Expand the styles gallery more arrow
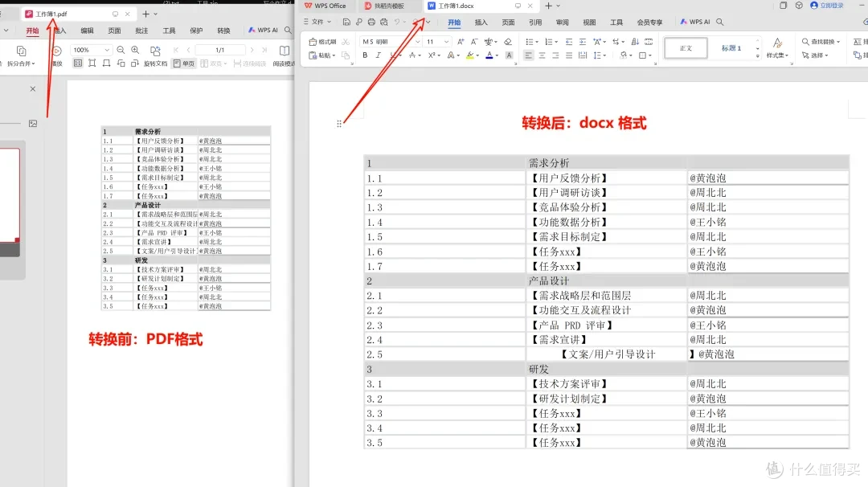868x487 pixels. click(758, 56)
